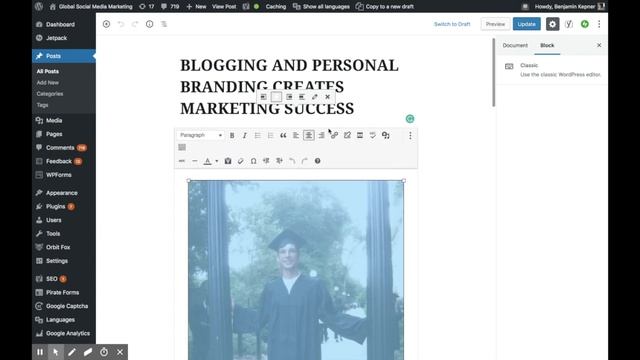
Task: Clear formatting with eraser icon
Action: (241, 161)
